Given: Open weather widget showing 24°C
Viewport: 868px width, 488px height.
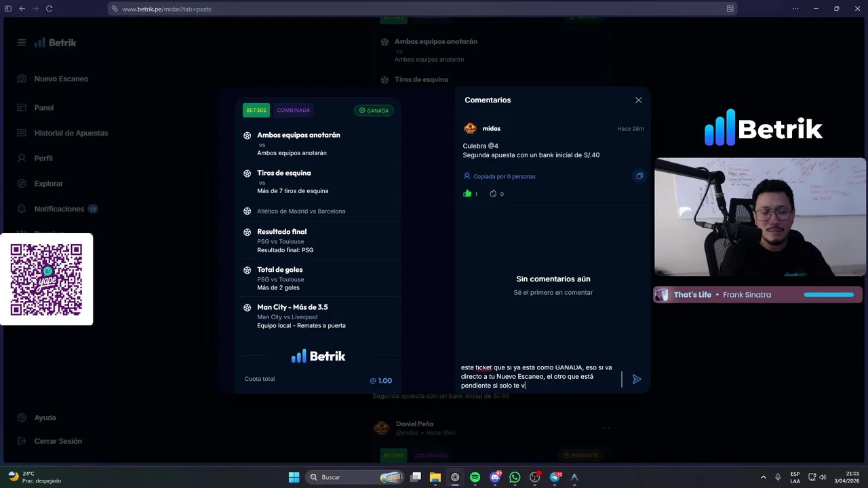Looking at the screenshot, I should (34, 477).
